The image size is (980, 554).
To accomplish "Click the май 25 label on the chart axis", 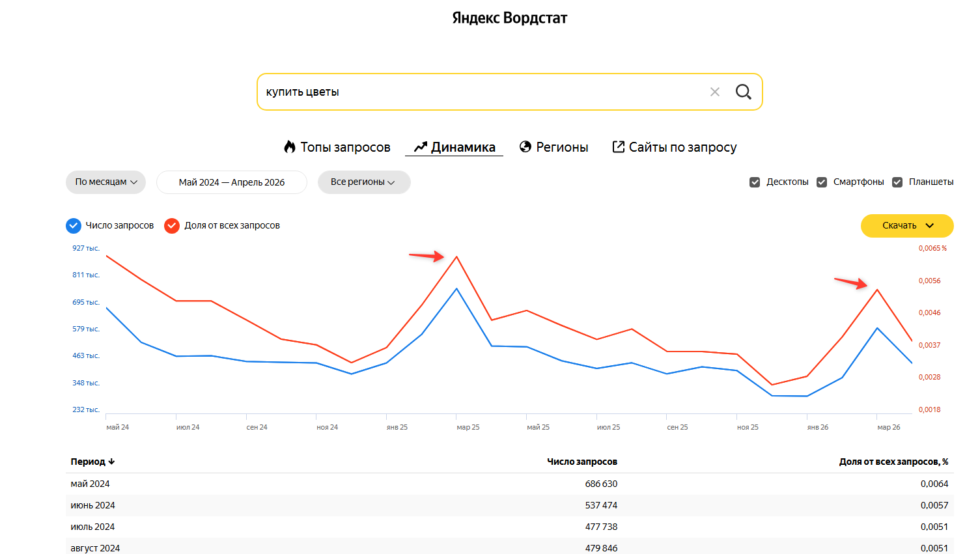I will coord(539,428).
